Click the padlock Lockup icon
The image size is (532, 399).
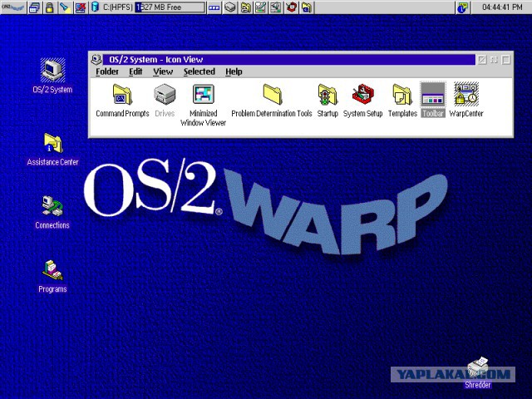coord(50,7)
